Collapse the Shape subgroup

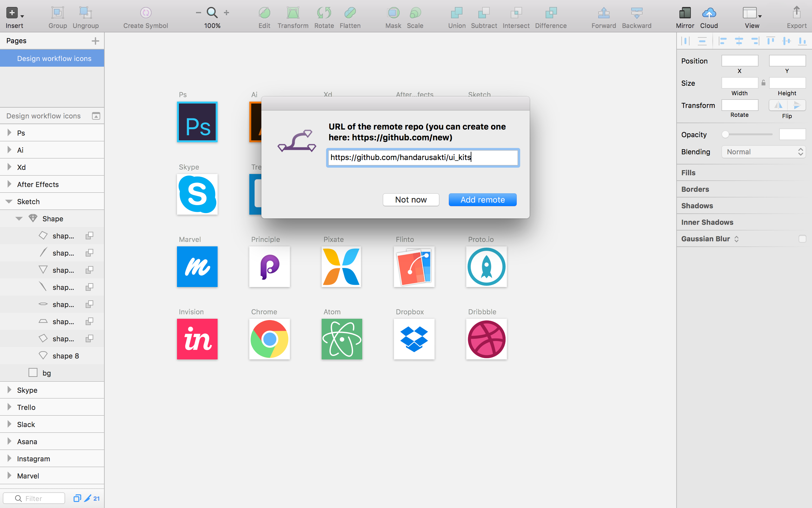pyautogui.click(x=19, y=219)
